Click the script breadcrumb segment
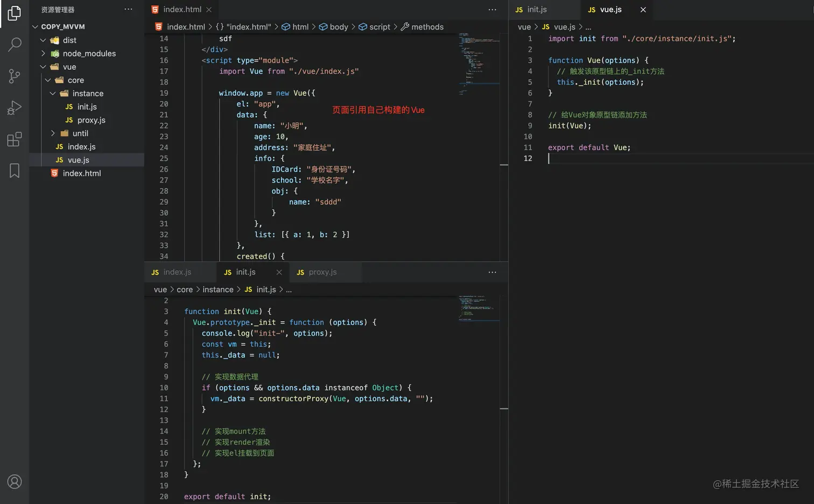814x504 pixels. pyautogui.click(x=375, y=27)
